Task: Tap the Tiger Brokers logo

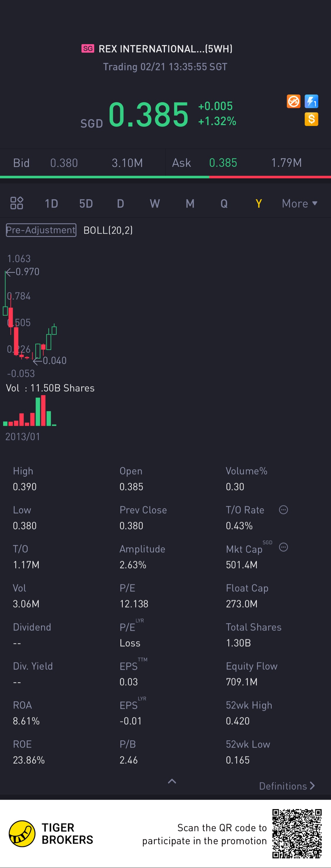Action: click(22, 834)
